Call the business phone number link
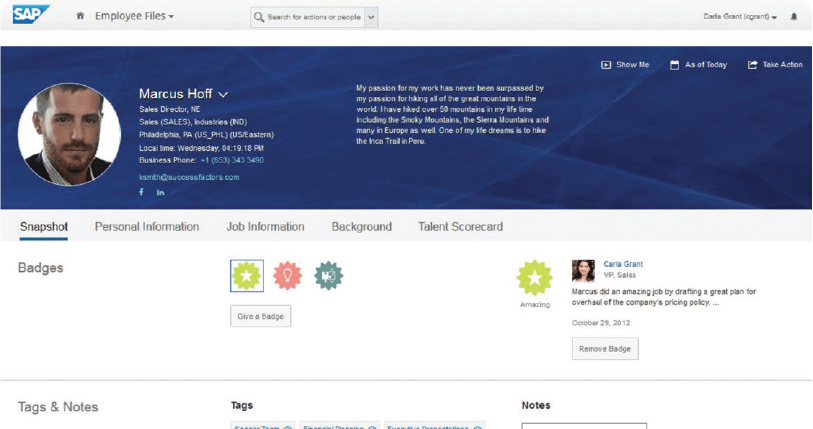 tap(232, 160)
